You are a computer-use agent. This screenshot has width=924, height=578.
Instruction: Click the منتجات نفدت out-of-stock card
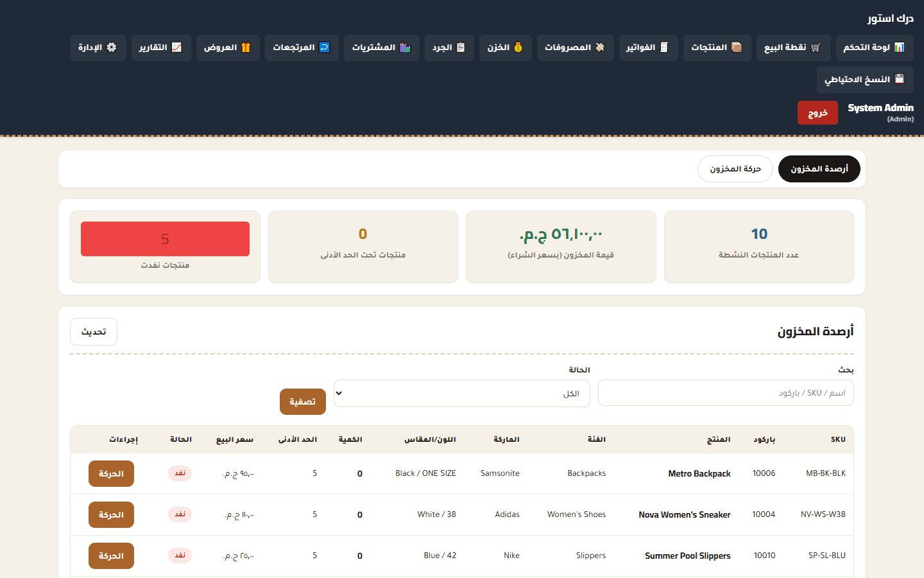click(165, 247)
